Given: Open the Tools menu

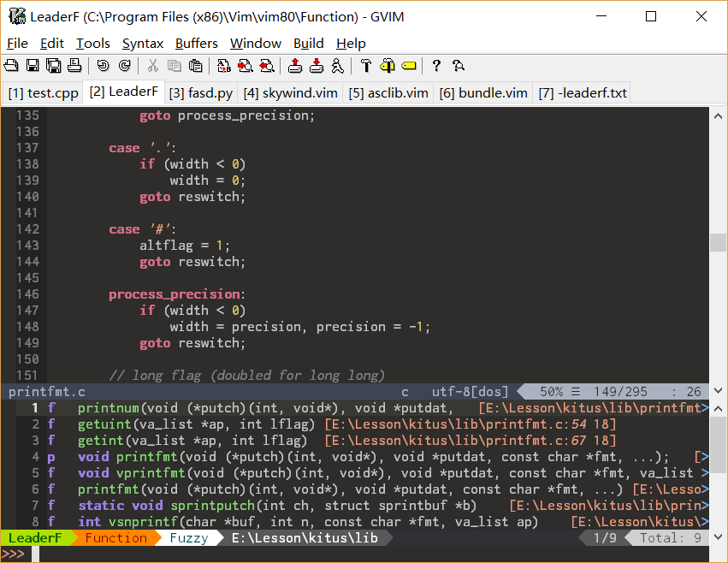Looking at the screenshot, I should click(x=93, y=43).
